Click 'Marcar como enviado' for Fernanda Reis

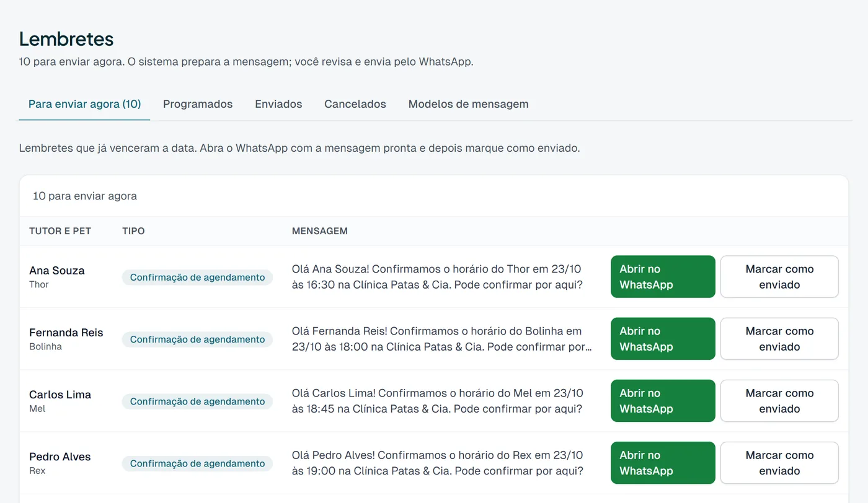(779, 339)
